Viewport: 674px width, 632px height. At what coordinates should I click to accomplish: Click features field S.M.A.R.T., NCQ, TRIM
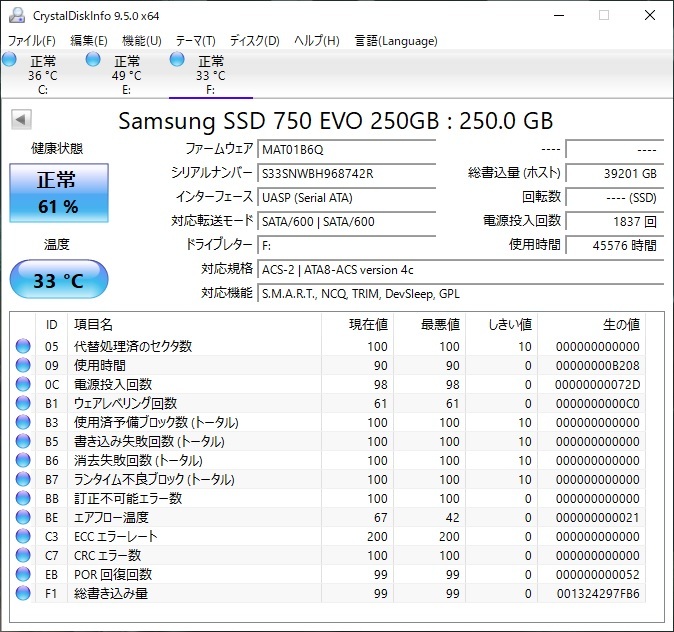pos(460,294)
